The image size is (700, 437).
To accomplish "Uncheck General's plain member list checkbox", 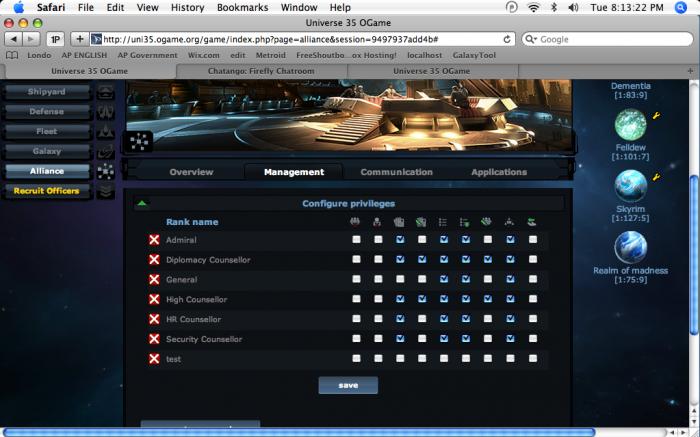I will click(444, 279).
